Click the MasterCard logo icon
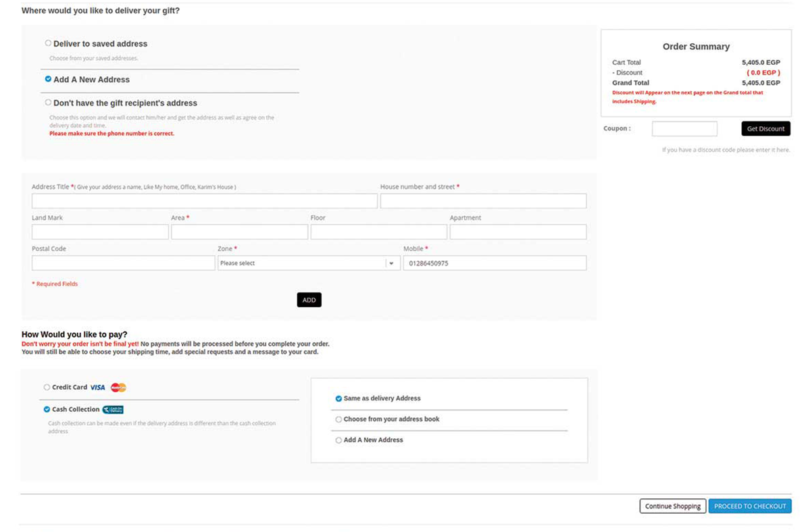Viewport: 804px width, 532px height. pos(118,388)
